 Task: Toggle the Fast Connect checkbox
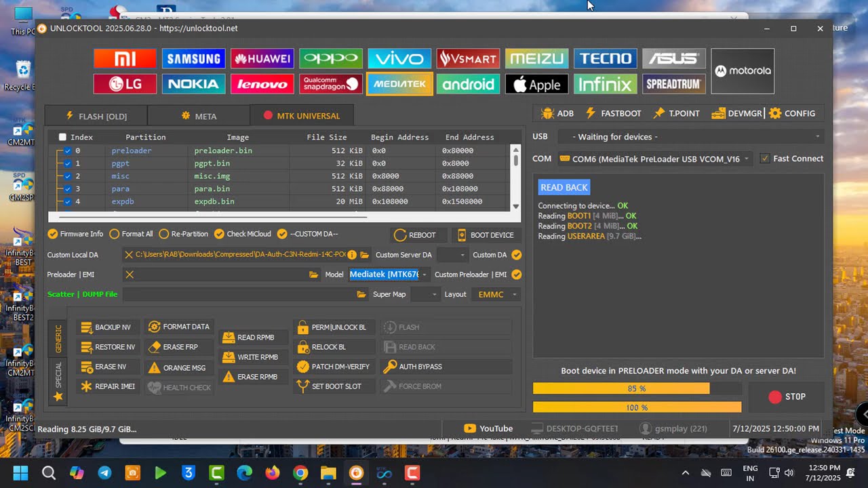pyautogui.click(x=765, y=159)
